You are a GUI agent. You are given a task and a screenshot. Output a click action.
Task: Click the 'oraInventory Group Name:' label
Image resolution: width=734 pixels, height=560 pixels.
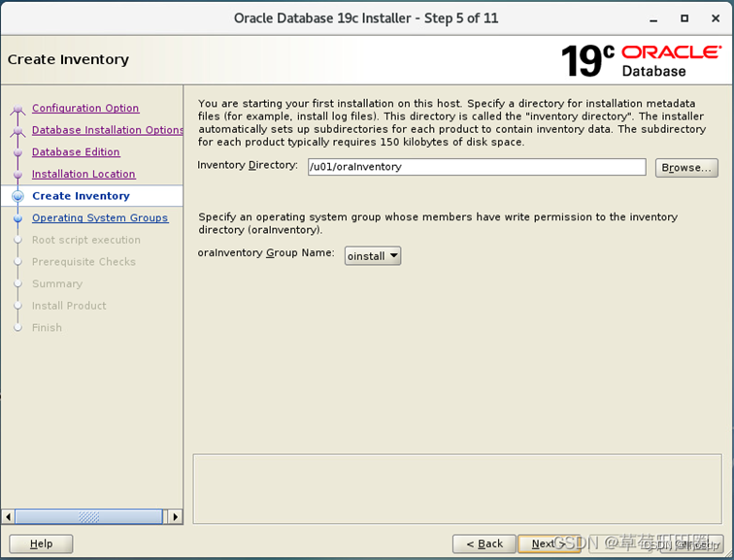tap(266, 253)
